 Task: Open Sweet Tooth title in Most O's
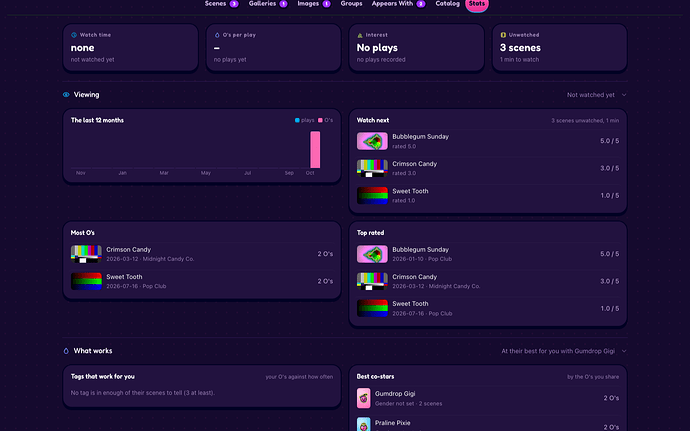(124, 277)
